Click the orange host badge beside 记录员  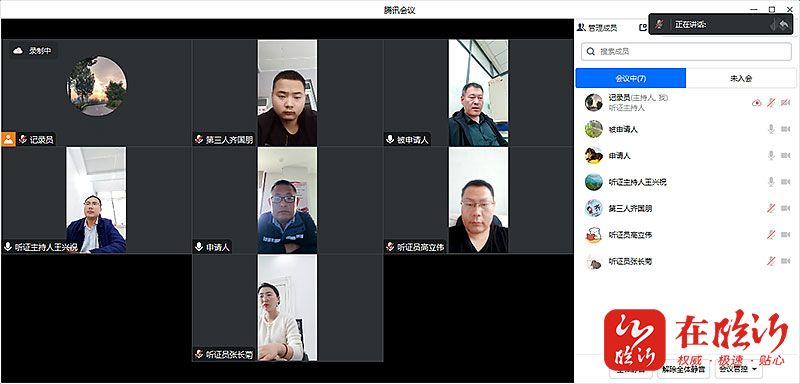(x=9, y=139)
